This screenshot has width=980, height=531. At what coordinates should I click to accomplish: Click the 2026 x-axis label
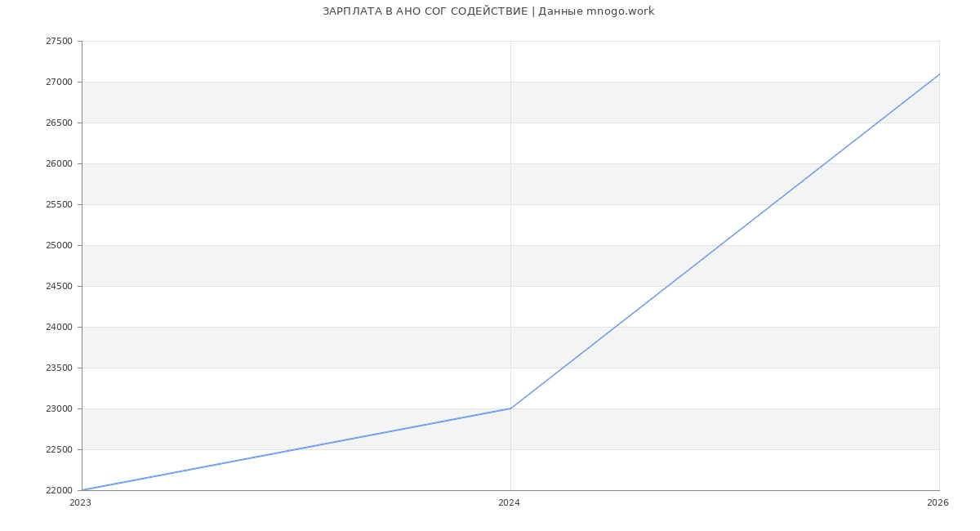[938, 503]
